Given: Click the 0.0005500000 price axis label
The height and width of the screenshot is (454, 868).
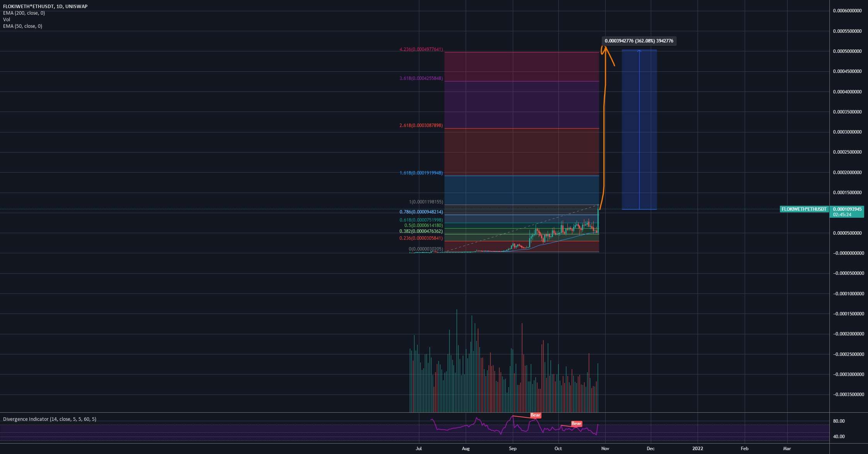Looking at the screenshot, I should click(847, 31).
